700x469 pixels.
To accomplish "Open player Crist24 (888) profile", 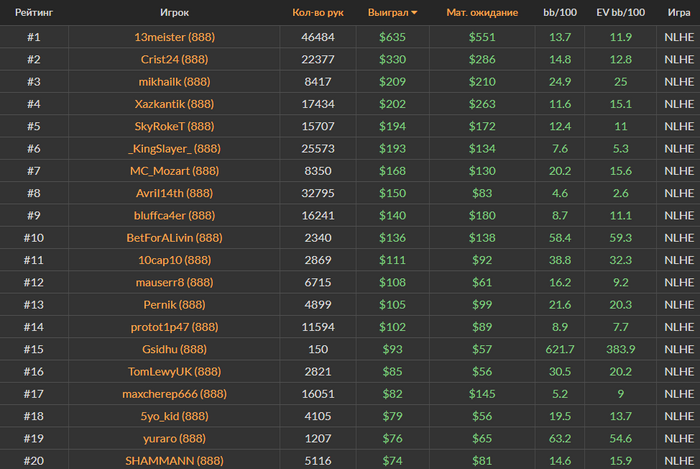I will [175, 59].
